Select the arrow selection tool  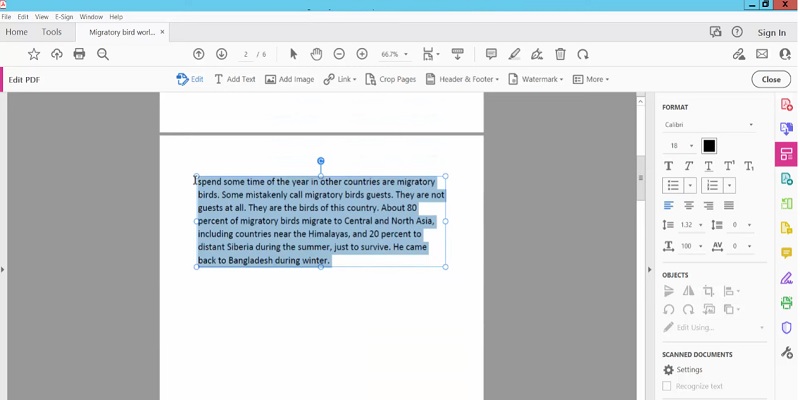pos(293,54)
